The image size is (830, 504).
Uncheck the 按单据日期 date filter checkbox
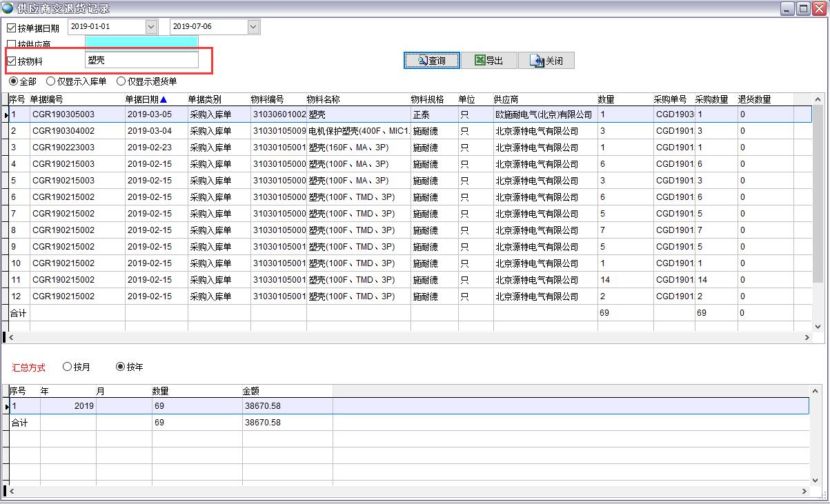click(x=11, y=28)
